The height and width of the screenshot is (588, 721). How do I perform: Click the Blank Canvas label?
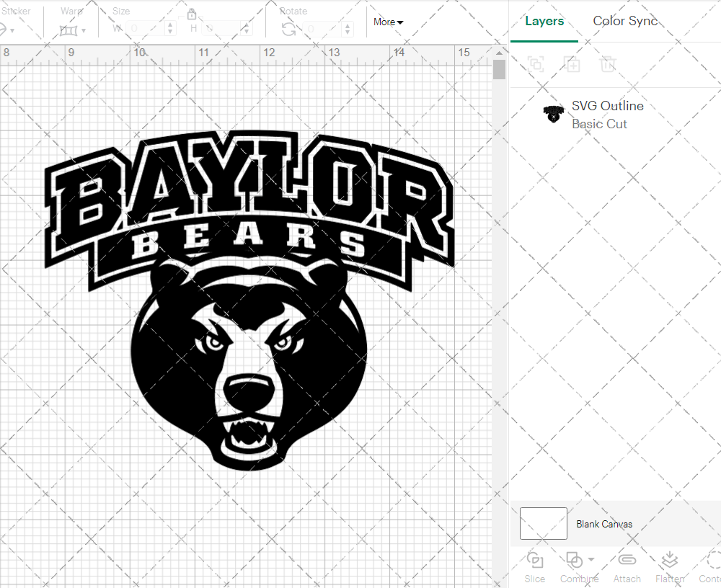(605, 524)
